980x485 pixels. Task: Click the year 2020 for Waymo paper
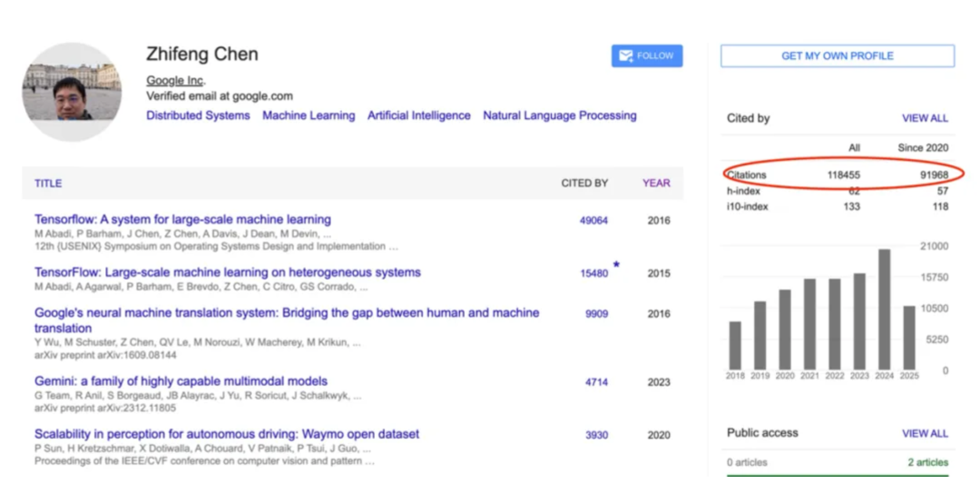(659, 436)
